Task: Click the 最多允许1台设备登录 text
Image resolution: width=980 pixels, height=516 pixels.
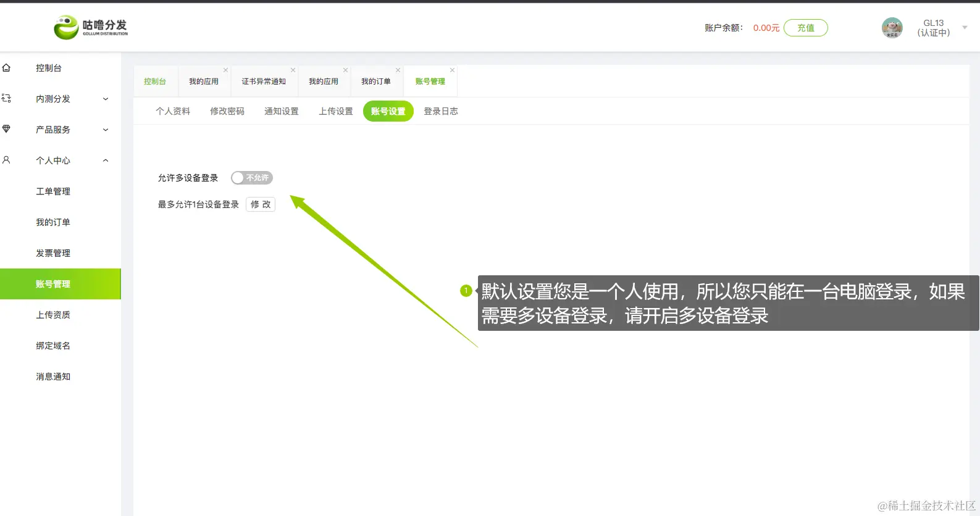Action: [198, 204]
